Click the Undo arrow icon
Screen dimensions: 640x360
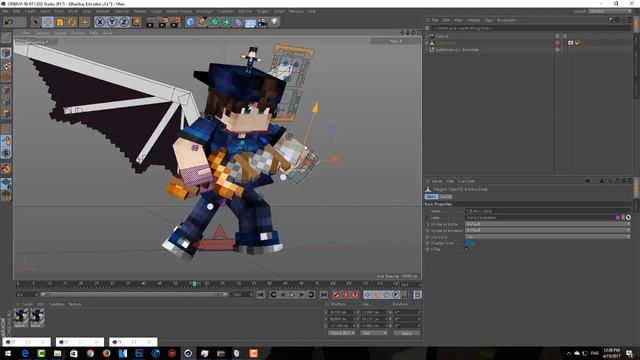[x=9, y=22]
